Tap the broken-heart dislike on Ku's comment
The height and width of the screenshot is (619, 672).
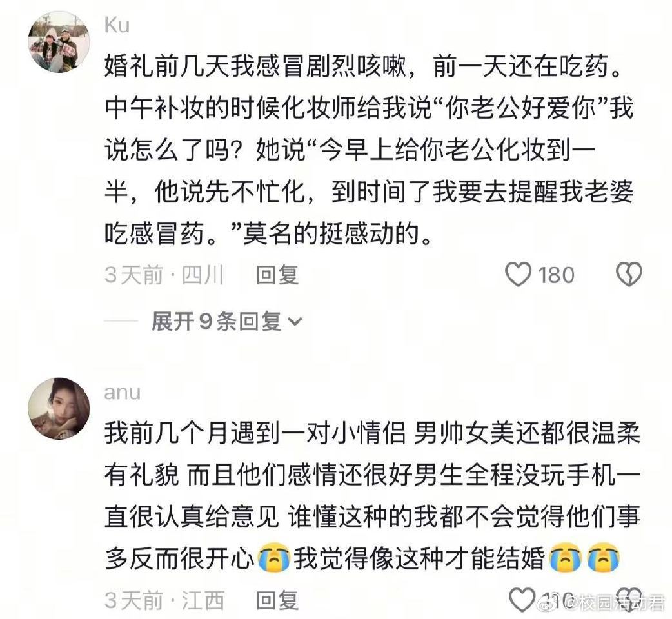point(629,274)
